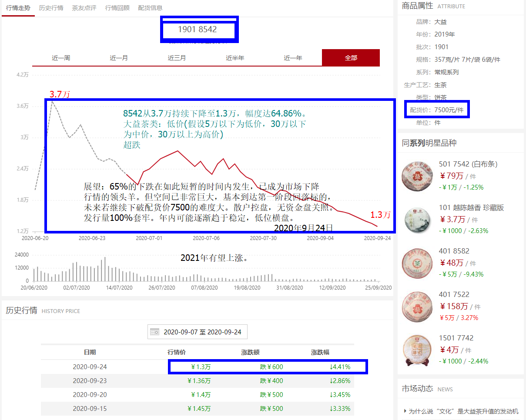
Task: Click the ↓3.45% change percentage cell
Action: point(340,394)
